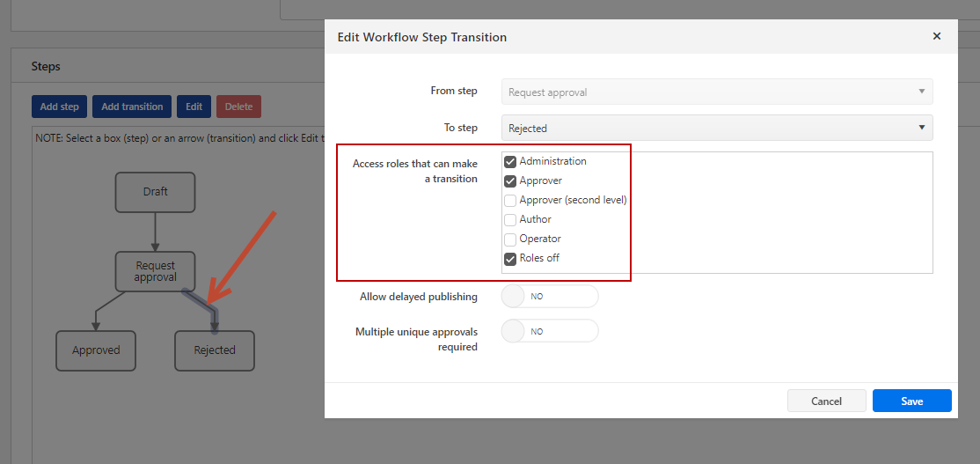Click the Add step button
The image size is (980, 464).
click(x=59, y=107)
